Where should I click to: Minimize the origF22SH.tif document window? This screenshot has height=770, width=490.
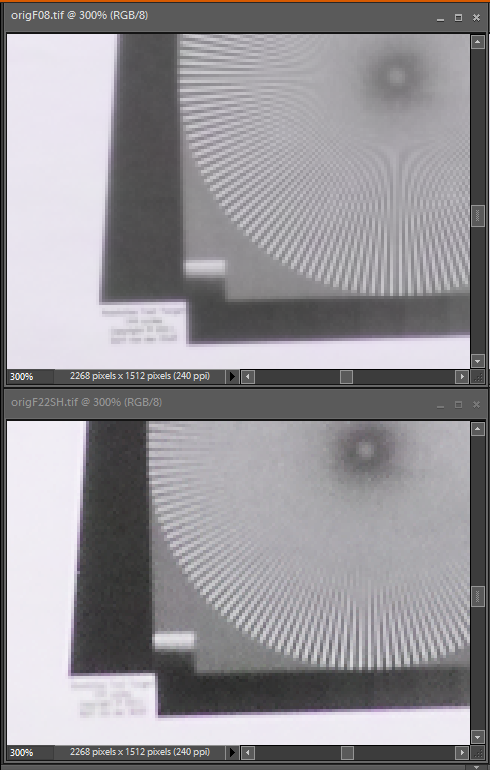(440, 405)
